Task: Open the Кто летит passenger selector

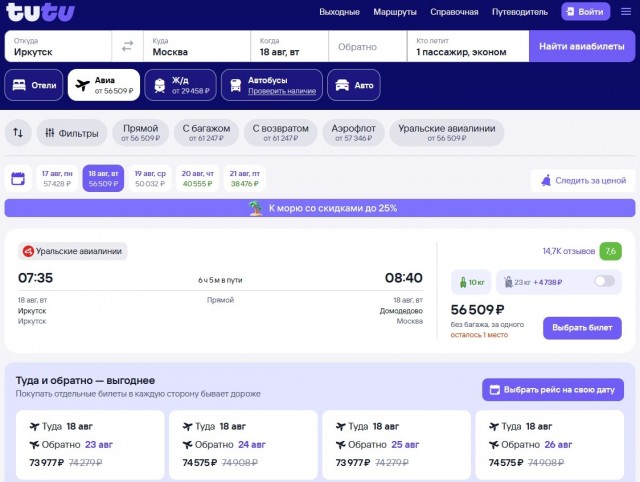Action: [468, 47]
